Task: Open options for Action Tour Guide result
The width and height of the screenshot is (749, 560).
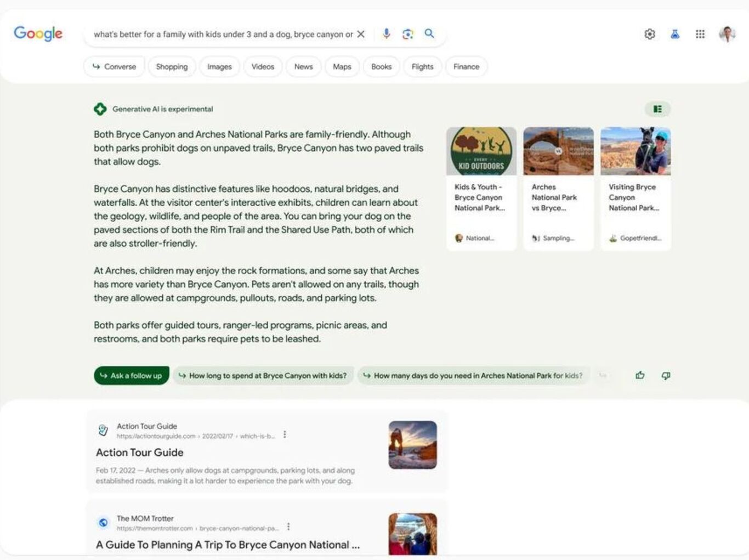Action: [285, 434]
